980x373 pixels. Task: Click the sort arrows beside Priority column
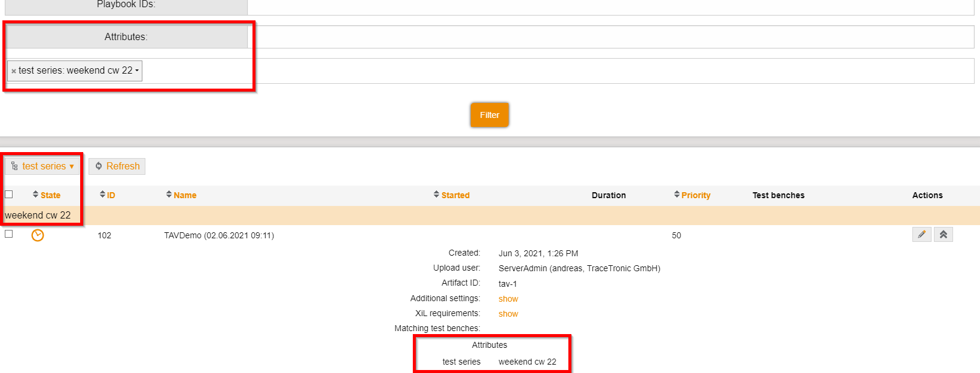[677, 195]
